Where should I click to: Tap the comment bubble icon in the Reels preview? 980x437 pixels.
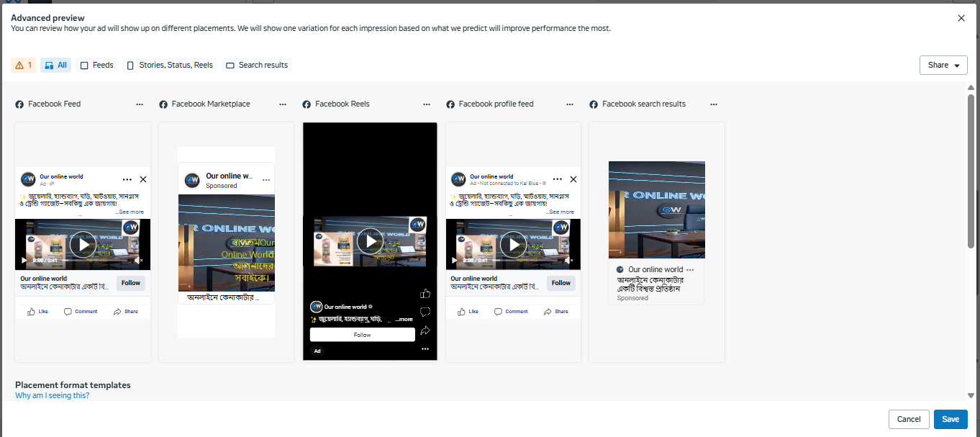pyautogui.click(x=425, y=312)
